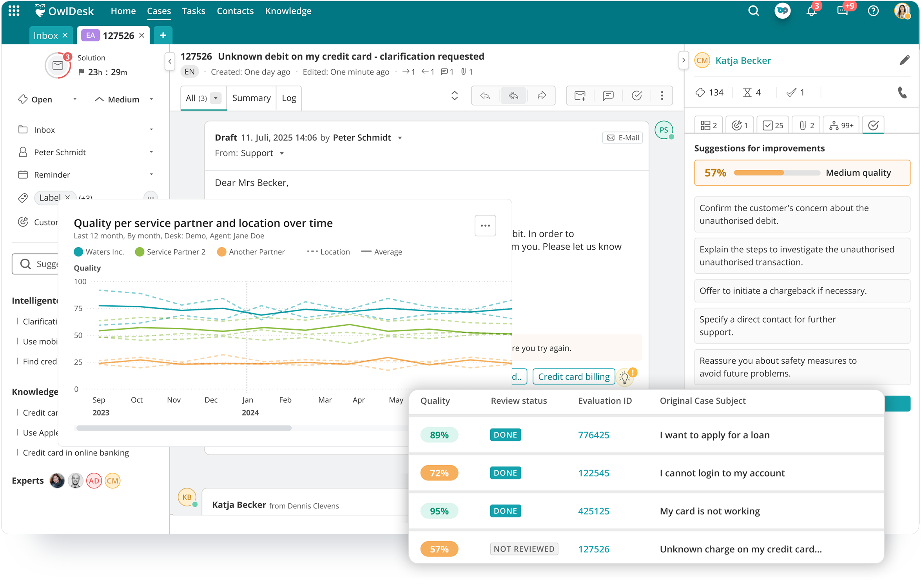Screen dimensions: 921x588
Task: Open the Knowledge menu item
Action: point(288,11)
